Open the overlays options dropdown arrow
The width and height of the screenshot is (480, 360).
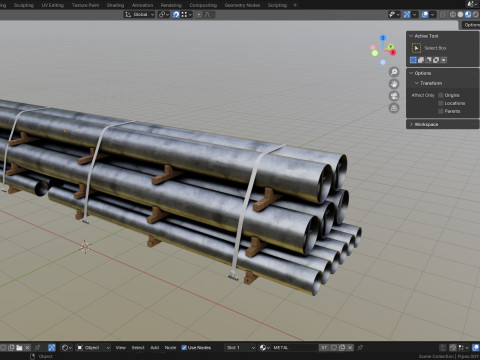click(x=432, y=15)
